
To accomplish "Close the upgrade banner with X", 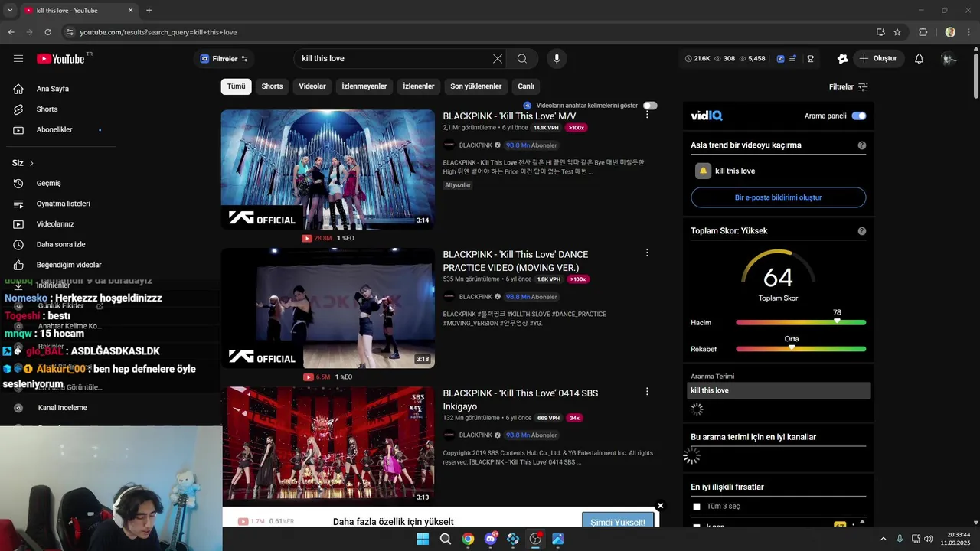I will tap(660, 506).
